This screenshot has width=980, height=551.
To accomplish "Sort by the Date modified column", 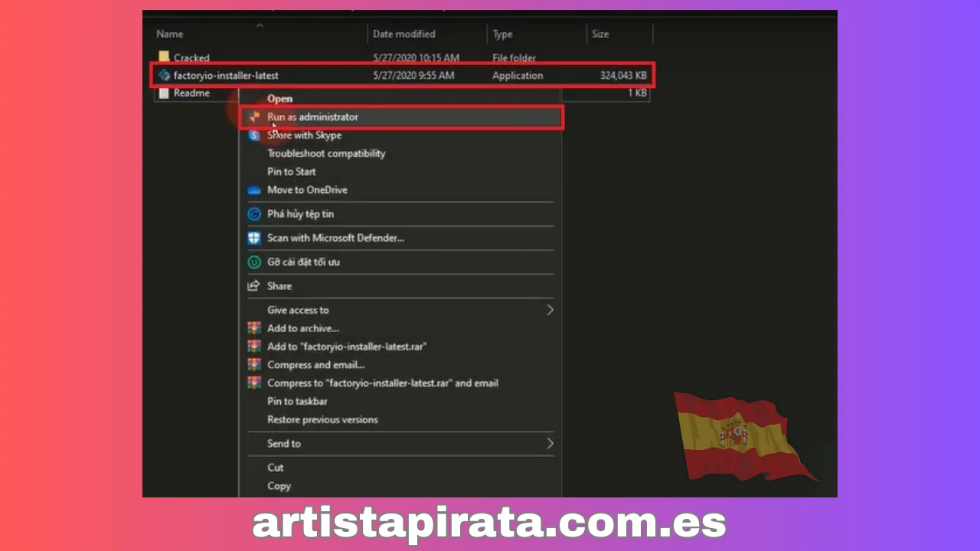I will point(404,34).
